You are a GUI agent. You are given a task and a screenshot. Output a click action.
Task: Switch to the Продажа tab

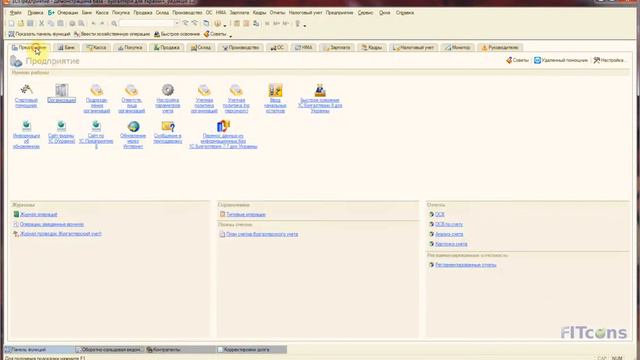(x=167, y=48)
